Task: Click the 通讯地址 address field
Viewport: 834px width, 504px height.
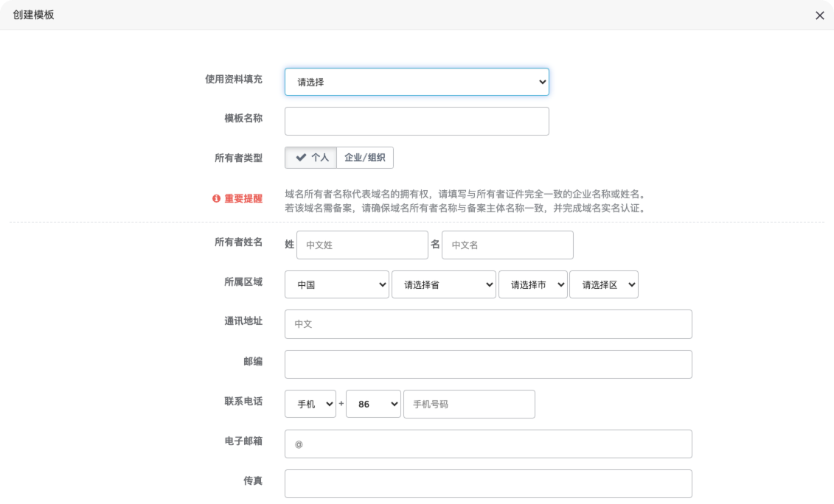Action: pos(488,324)
